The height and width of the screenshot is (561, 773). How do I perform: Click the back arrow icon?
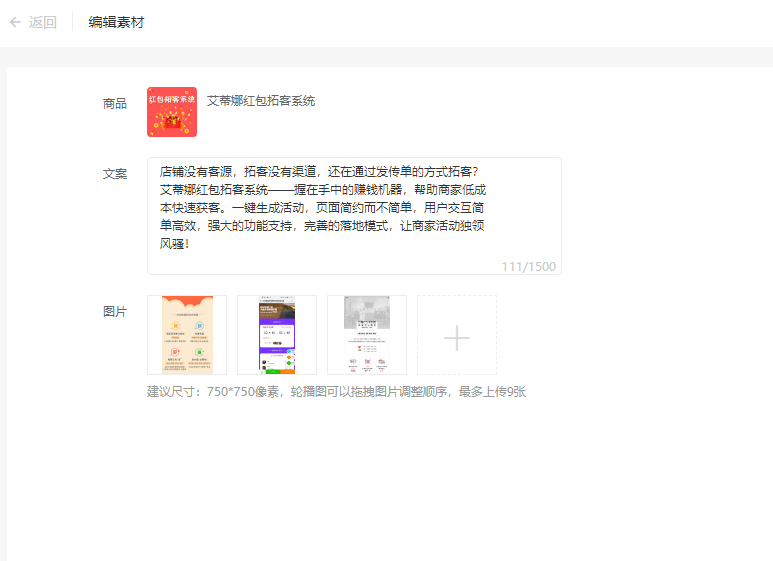(15, 22)
